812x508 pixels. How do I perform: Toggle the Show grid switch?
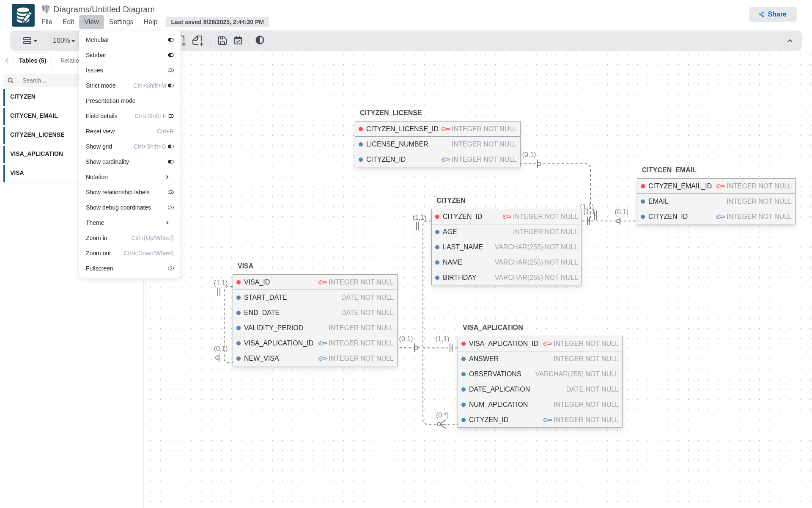click(x=171, y=146)
